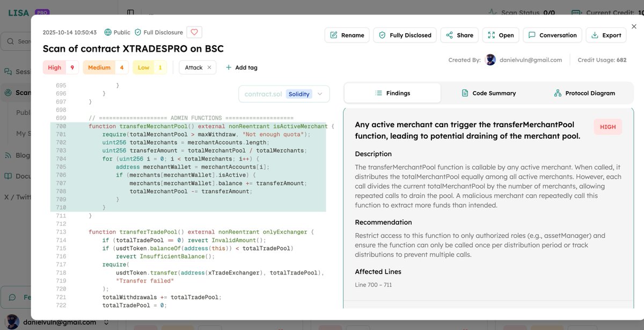Viewport: 644px width, 330px height.
Task: Click the danielvuln@gmail.com creator email
Action: click(531, 60)
